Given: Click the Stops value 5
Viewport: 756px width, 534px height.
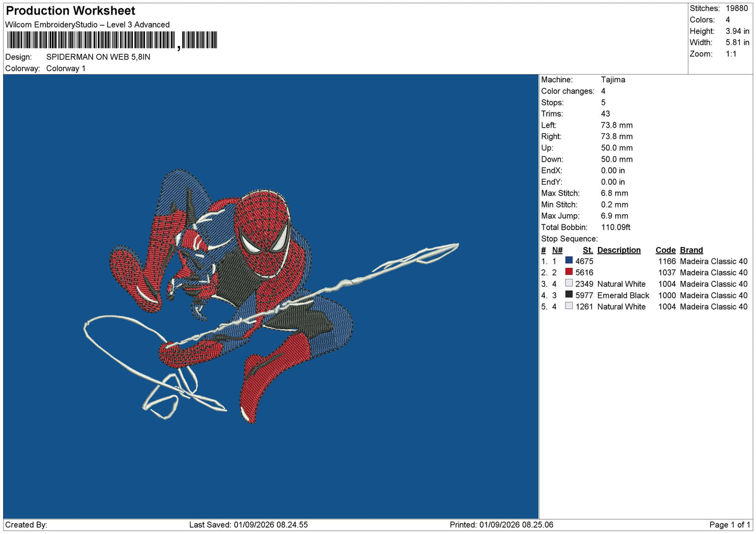Looking at the screenshot, I should pos(603,103).
